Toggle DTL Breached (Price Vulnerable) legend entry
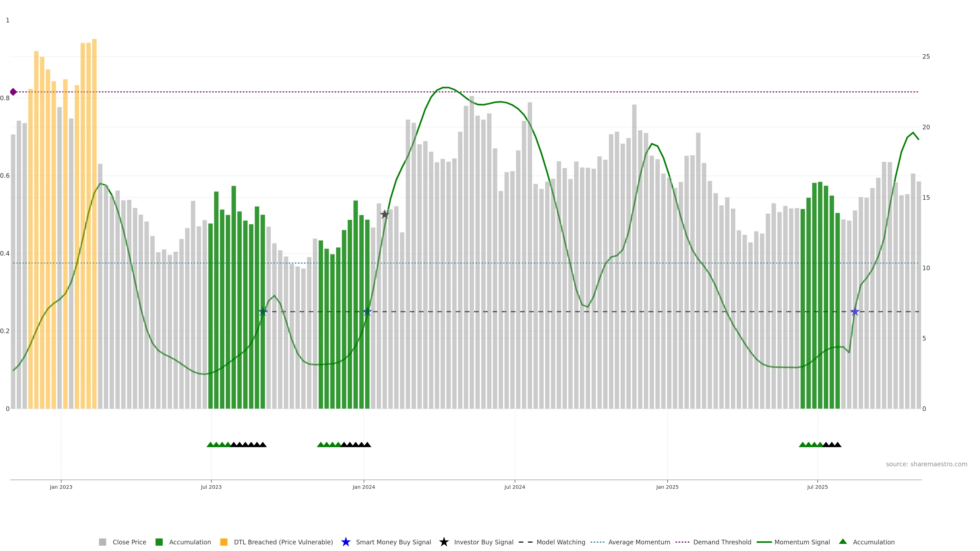The width and height of the screenshot is (980, 551). pos(283,542)
